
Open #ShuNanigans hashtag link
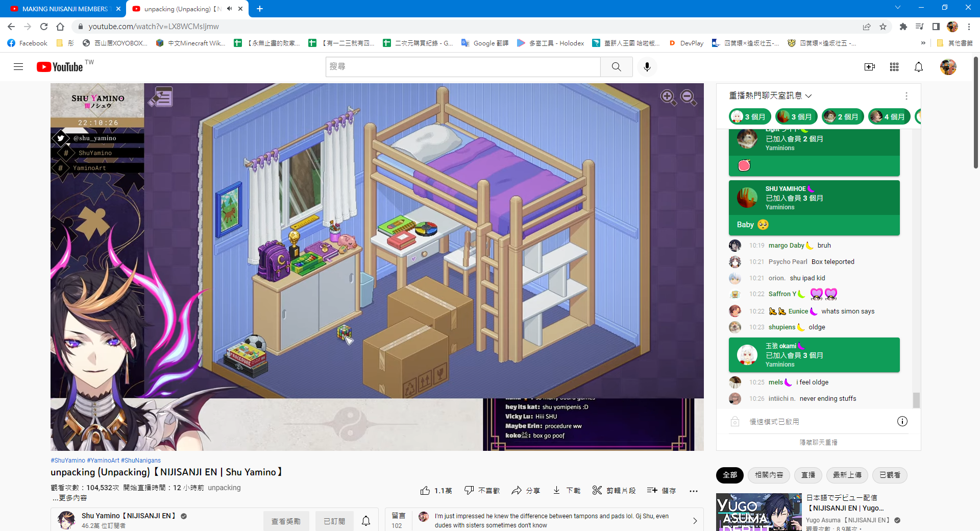coord(141,461)
